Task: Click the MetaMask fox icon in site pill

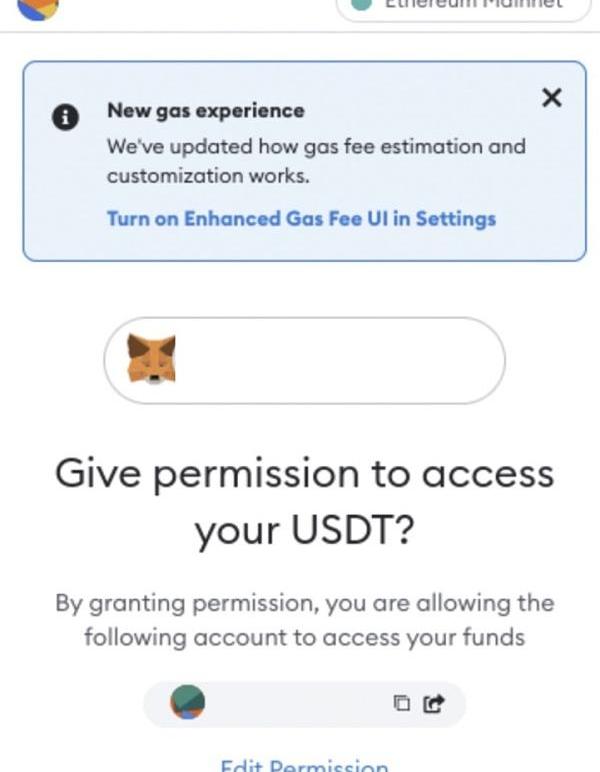Action: coord(152,359)
